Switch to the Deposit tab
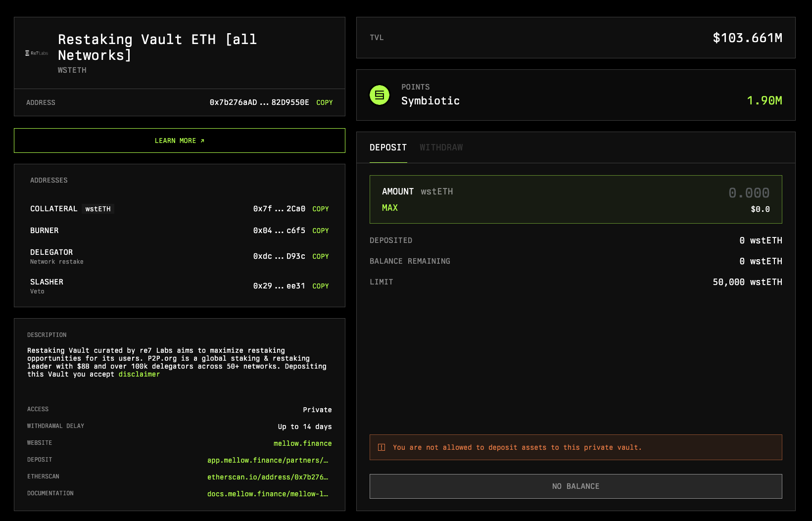This screenshot has height=521, width=812. tap(388, 147)
